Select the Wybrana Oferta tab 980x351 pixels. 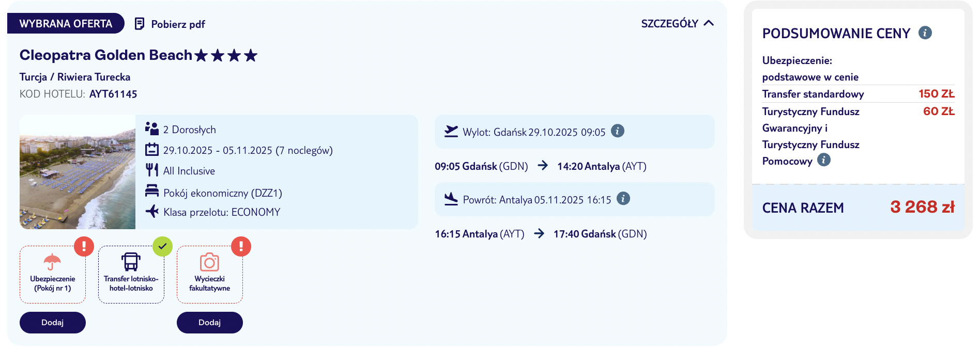pos(66,24)
